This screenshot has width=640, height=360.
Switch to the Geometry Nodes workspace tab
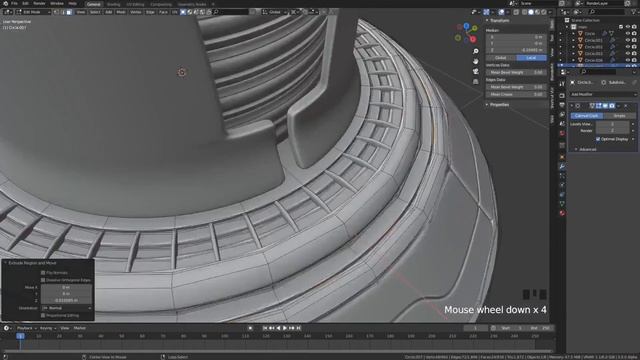[192, 4]
